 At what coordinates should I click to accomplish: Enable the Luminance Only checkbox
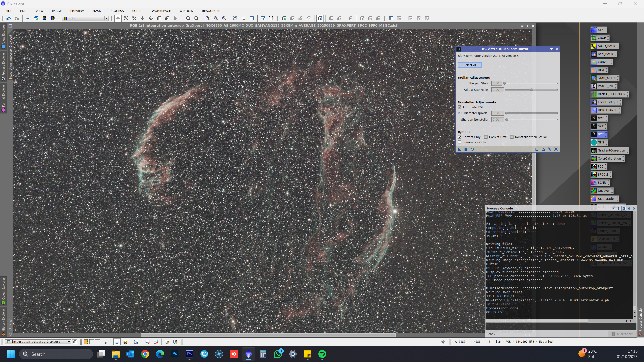click(460, 142)
